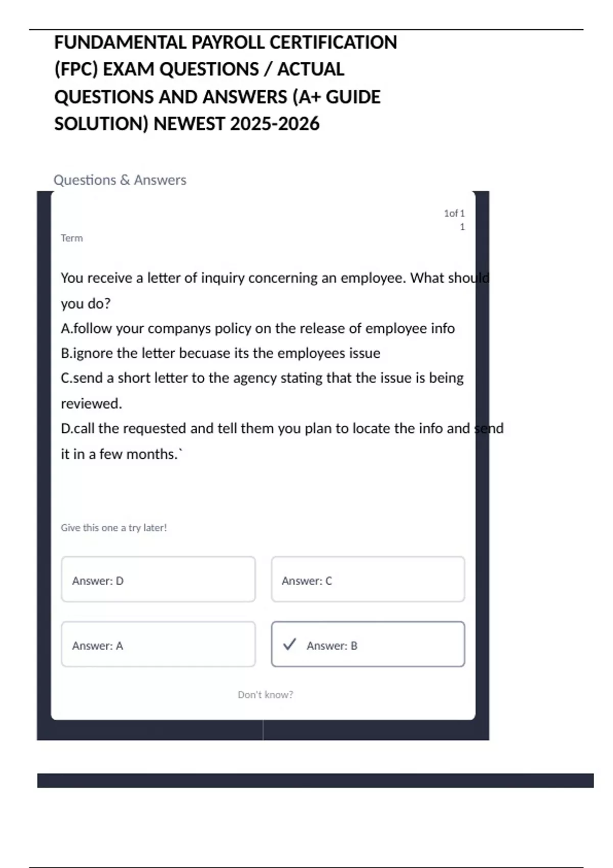Click the question text about letter of inquiry
The image size is (613, 868).
pos(274,278)
